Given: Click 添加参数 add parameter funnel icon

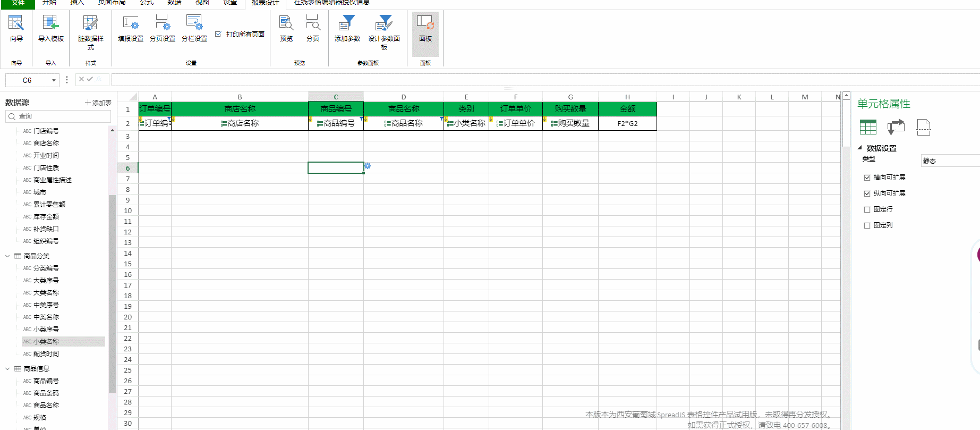Looking at the screenshot, I should pos(347,23).
